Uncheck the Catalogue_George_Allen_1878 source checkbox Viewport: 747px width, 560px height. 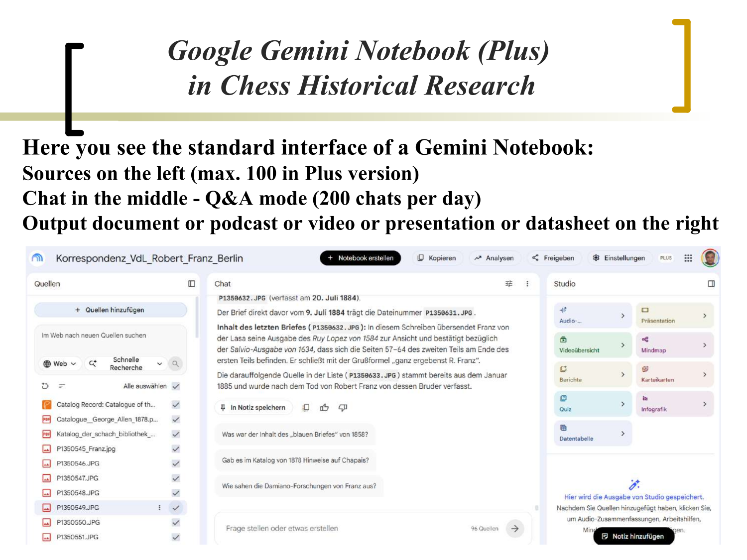(176, 420)
